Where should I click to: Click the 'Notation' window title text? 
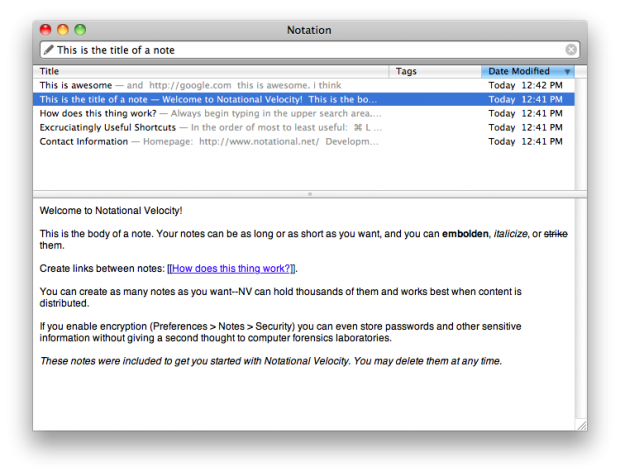point(309,30)
